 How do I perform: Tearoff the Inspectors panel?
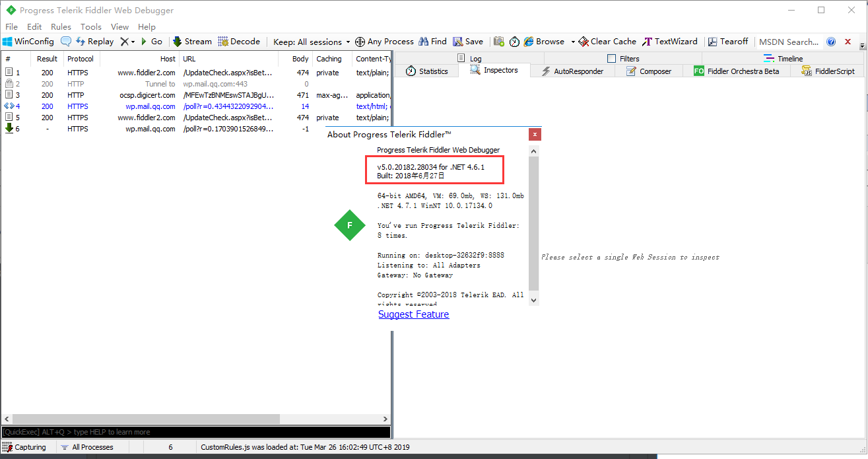coord(727,41)
